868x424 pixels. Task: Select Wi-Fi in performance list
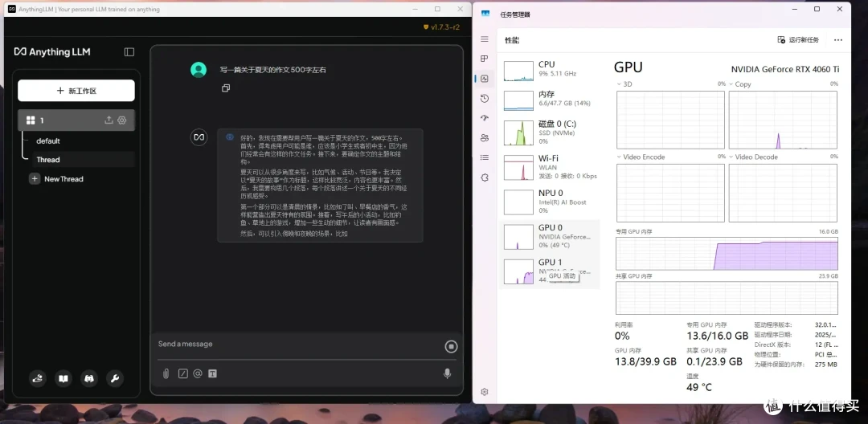[x=550, y=166]
